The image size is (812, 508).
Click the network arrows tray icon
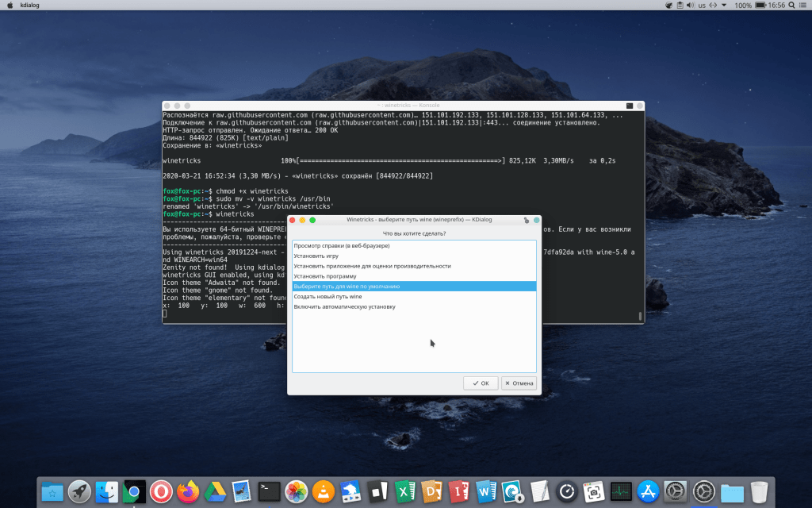coord(713,6)
